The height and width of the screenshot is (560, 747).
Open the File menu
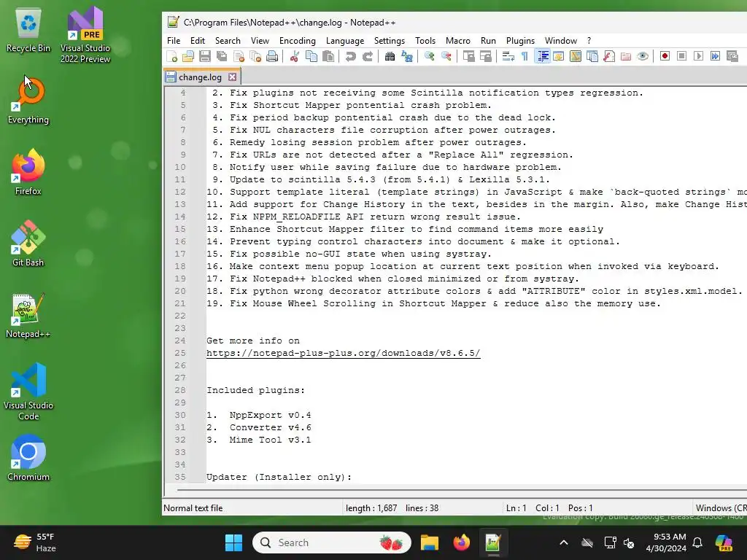point(174,41)
